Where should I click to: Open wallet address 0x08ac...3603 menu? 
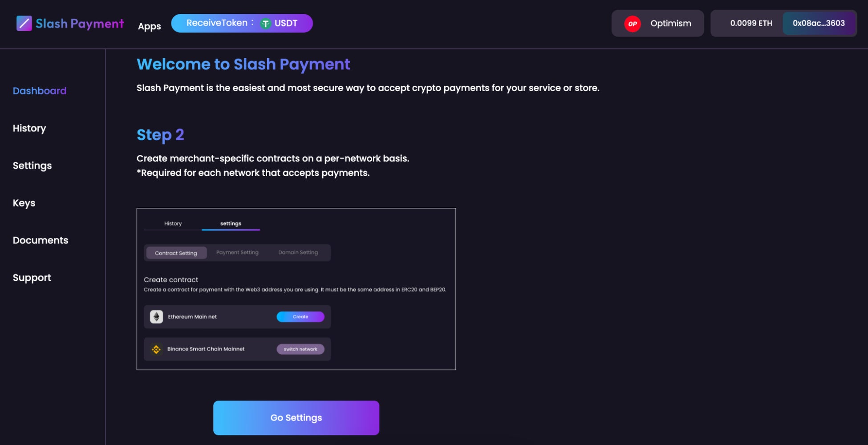819,23
